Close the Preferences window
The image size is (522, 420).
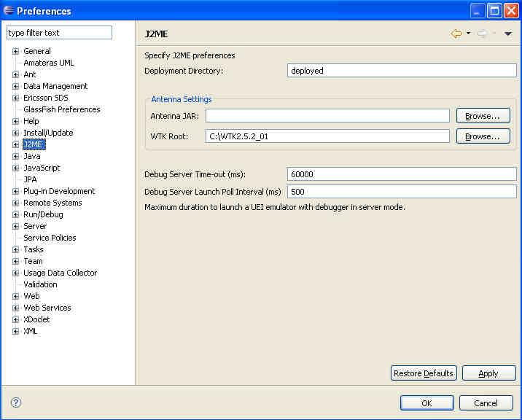coord(511,11)
